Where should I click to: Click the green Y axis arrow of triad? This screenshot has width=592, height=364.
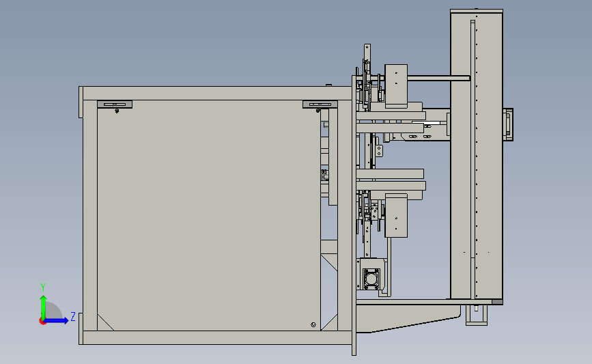44,307
